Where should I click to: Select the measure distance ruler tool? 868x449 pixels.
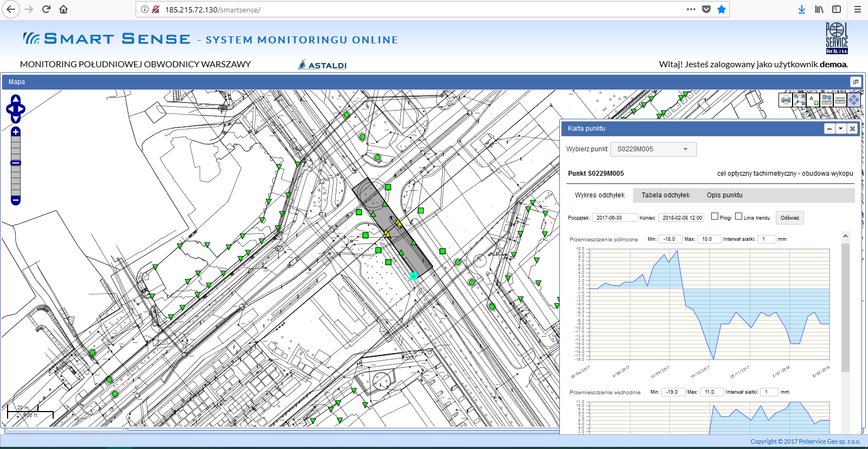click(840, 100)
